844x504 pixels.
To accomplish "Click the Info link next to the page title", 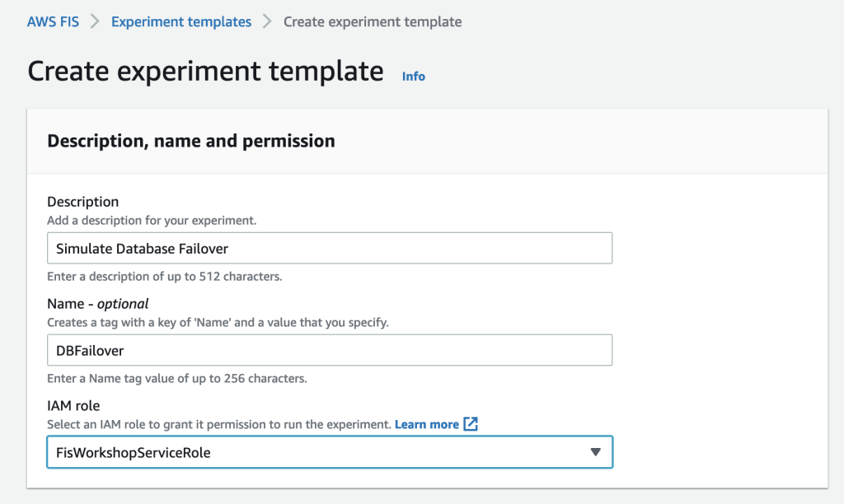I will tap(413, 76).
